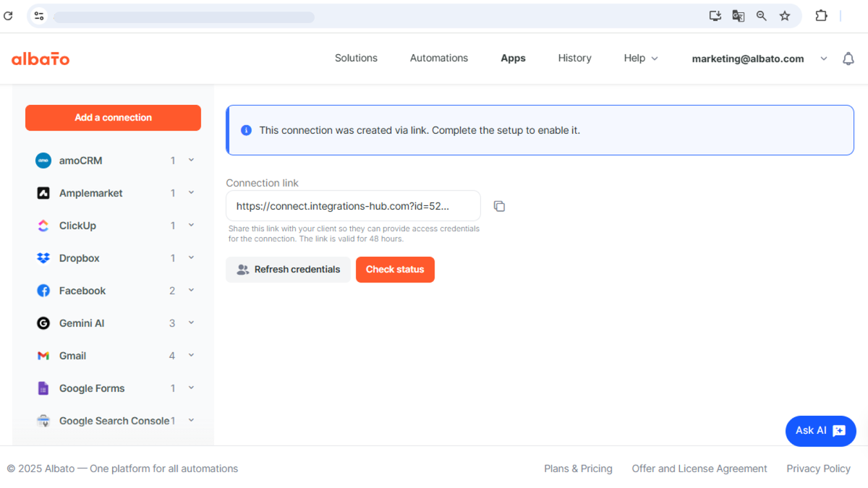Viewport: 868px width, 488px height.
Task: Expand the Gmail connections list
Action: click(x=190, y=355)
